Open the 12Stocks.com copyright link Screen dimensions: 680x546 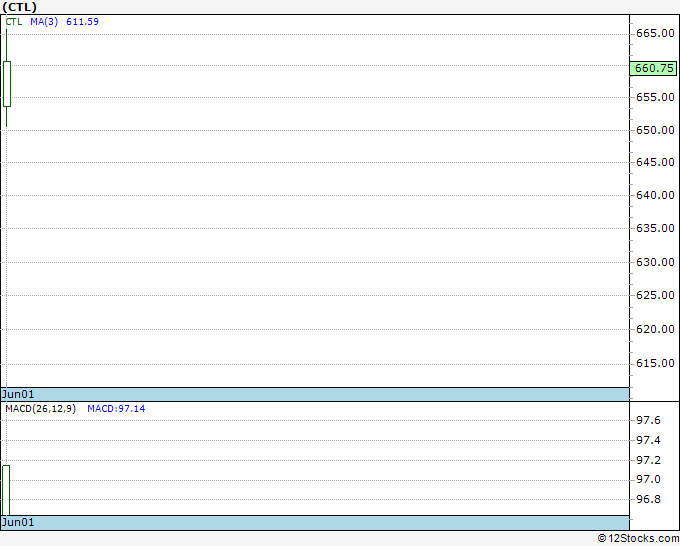point(638,539)
